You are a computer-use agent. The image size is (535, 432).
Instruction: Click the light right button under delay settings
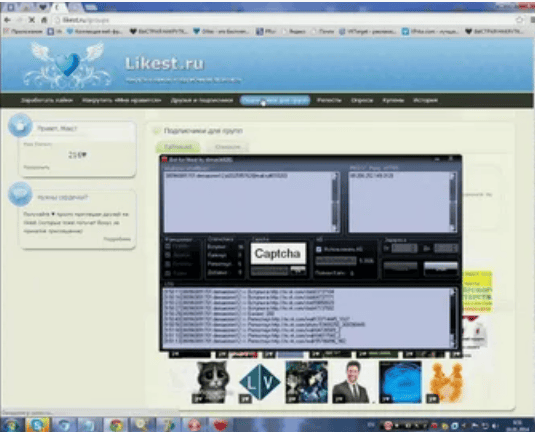[x=440, y=269]
